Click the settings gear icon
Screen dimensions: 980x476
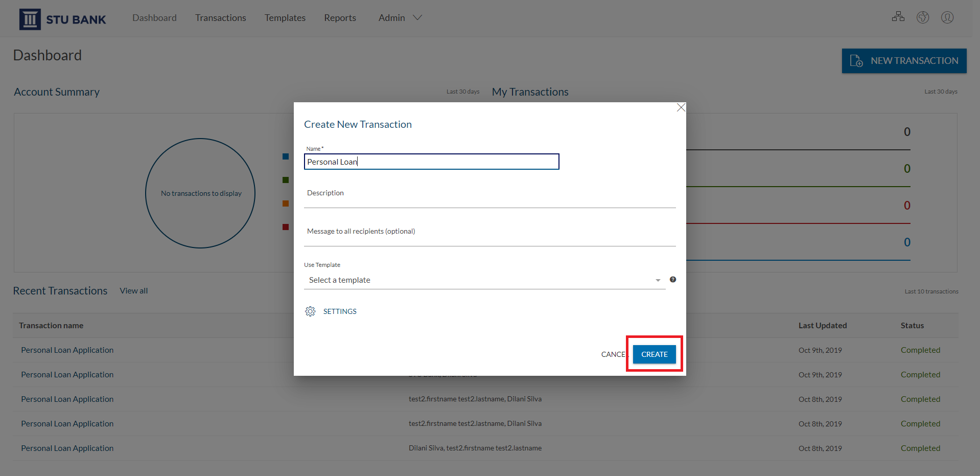click(310, 311)
